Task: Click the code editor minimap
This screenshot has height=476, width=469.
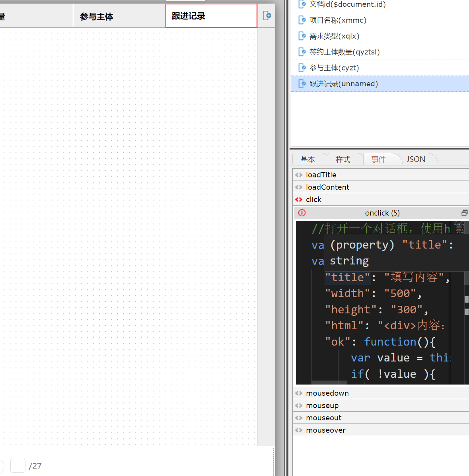Action: coord(459,227)
